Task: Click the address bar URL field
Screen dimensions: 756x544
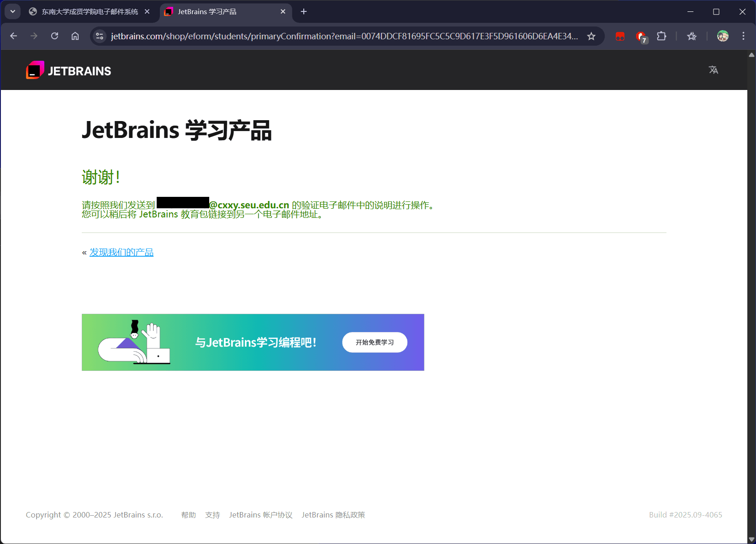Action: tap(344, 36)
